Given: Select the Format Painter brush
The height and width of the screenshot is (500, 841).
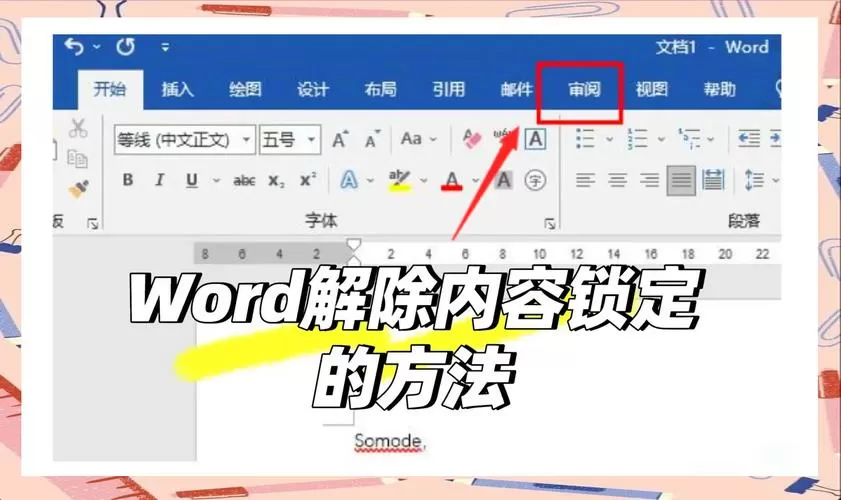Looking at the screenshot, I should coord(79,189).
